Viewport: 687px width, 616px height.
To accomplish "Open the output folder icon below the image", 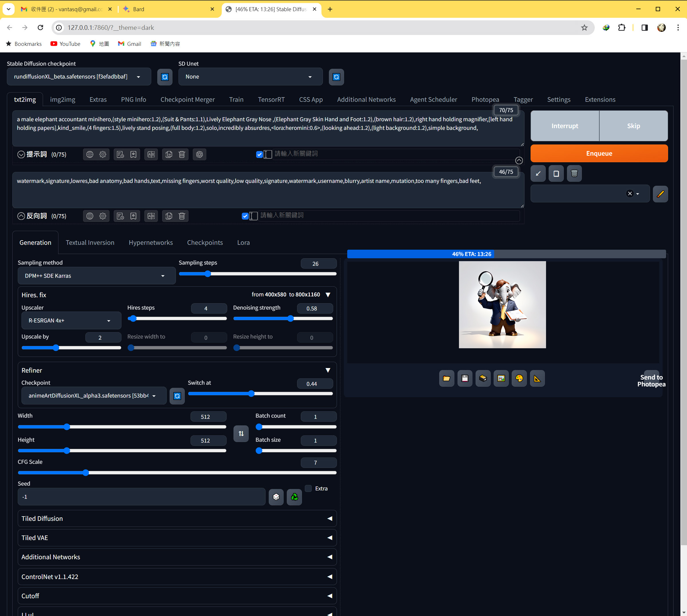I will pyautogui.click(x=447, y=378).
